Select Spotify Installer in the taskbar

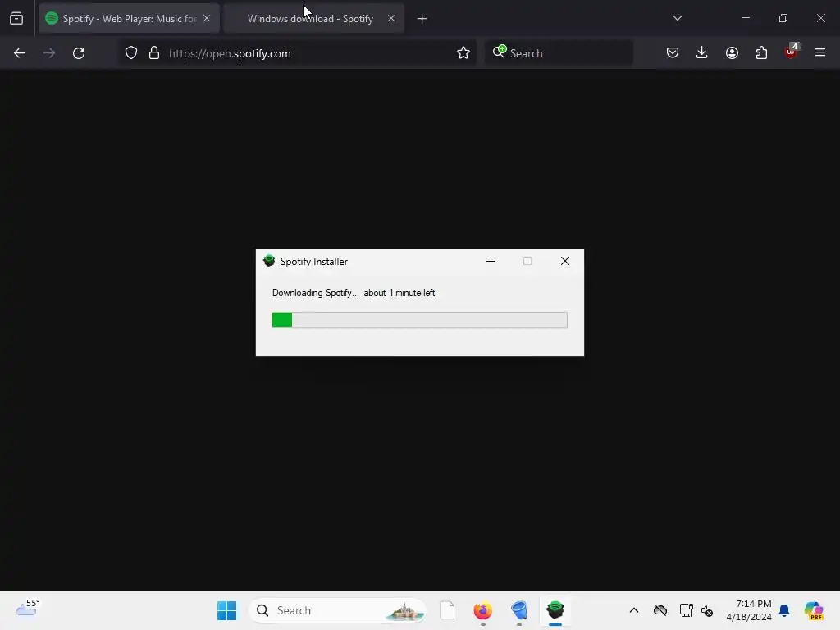pyautogui.click(x=555, y=610)
